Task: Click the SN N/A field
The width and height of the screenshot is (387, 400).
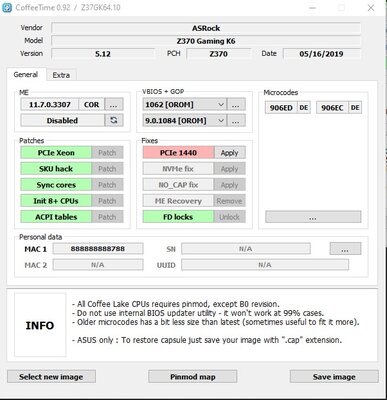Action: coord(246,249)
